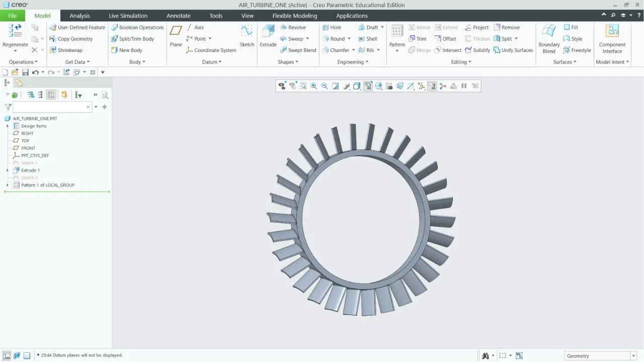Expand the Design Items tree node
The width and height of the screenshot is (644, 362).
coord(8,126)
